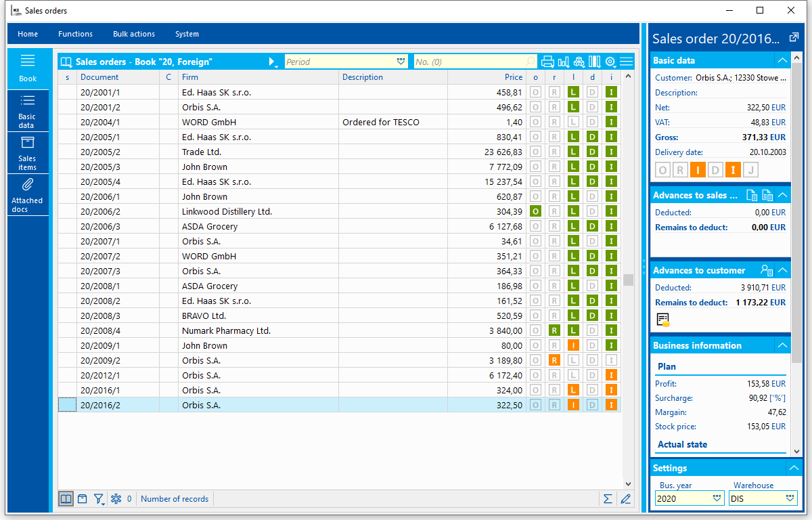Click the snowflake icon in the status bar
This screenshot has width=812, height=520.
116,499
